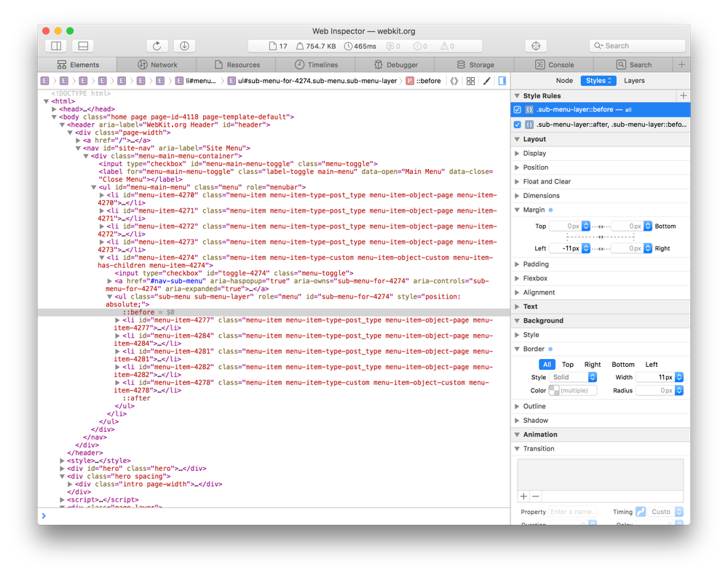Click the toolbar Search field

[637, 46]
